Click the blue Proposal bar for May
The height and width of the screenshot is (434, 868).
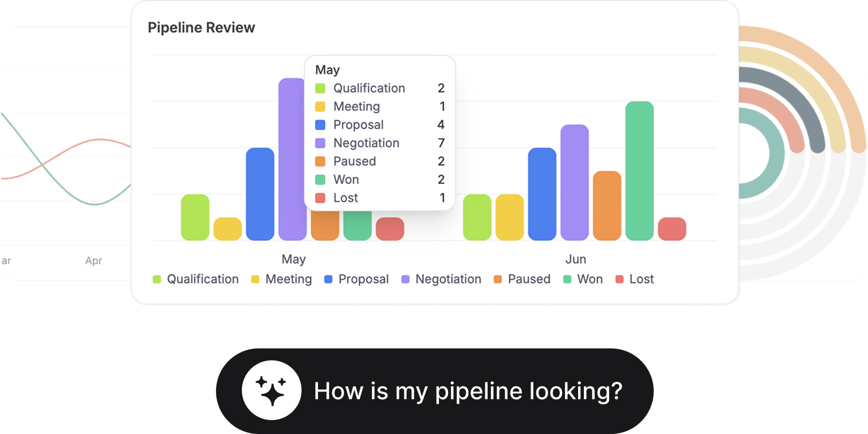pos(260,194)
